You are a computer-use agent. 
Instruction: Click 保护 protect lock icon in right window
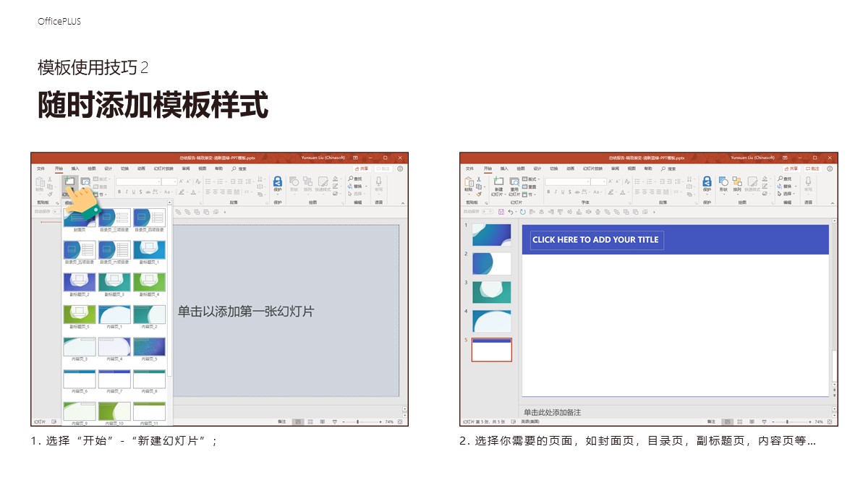pyautogui.click(x=707, y=181)
